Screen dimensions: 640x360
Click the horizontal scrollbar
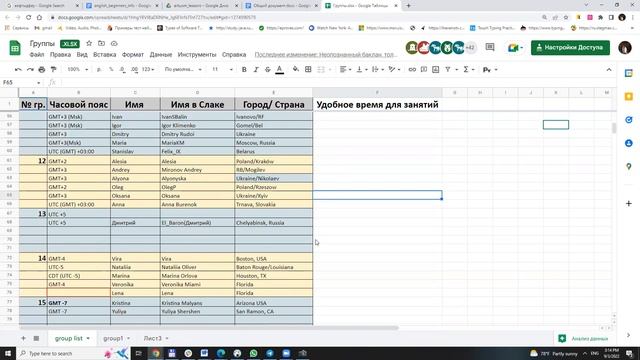209,328
